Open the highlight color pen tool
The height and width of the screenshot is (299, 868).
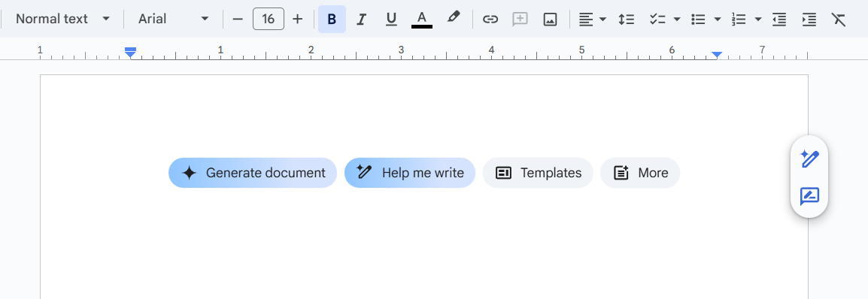(x=454, y=18)
